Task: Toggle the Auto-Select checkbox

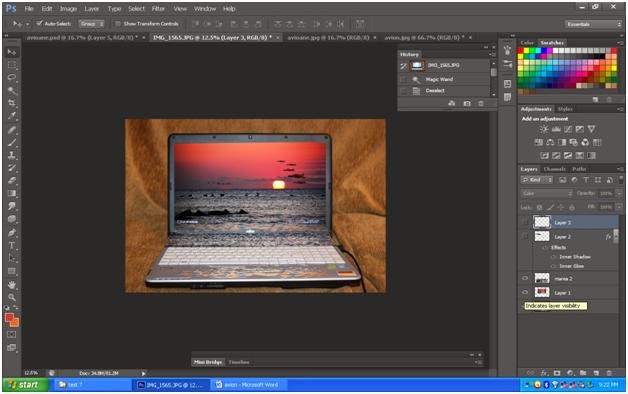Action: 39,24
